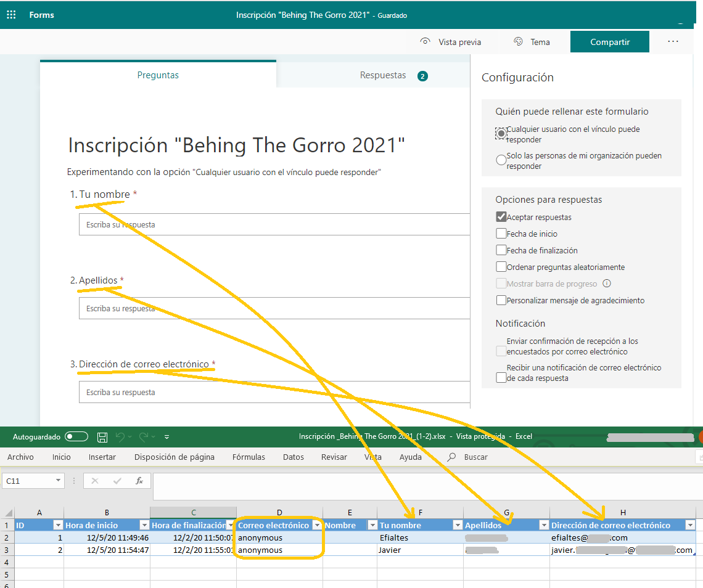Select column H header in Excel
This screenshot has width=703, height=588.
tap(623, 512)
